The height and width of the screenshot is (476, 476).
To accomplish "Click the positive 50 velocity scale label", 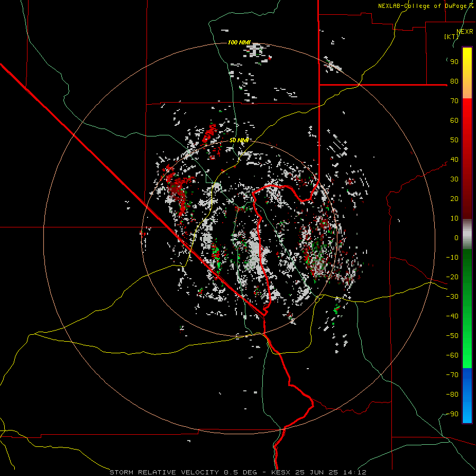I will tap(454, 140).
